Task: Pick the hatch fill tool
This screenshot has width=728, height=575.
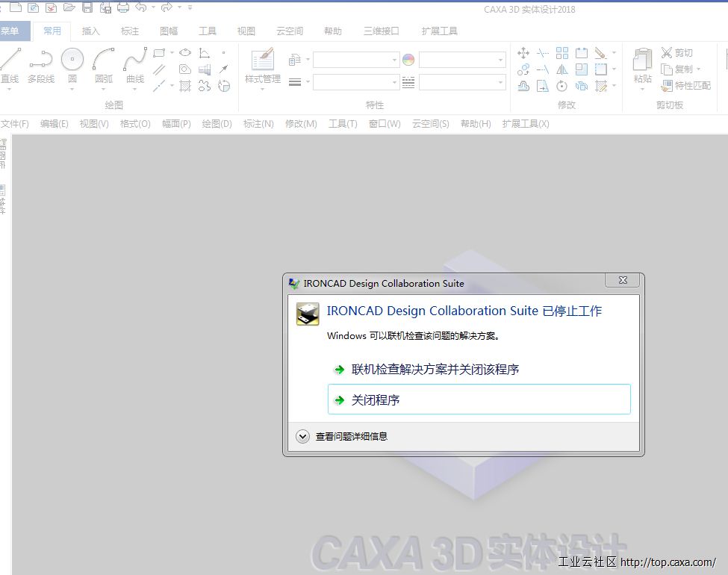Action: pyautogui.click(x=185, y=86)
